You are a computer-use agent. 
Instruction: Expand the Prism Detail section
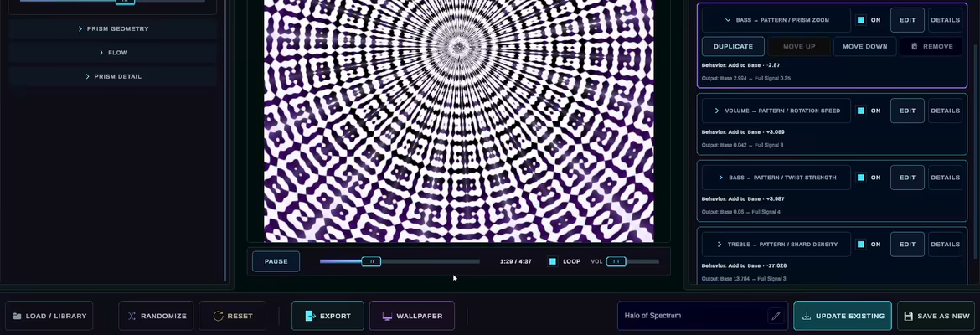pos(113,76)
